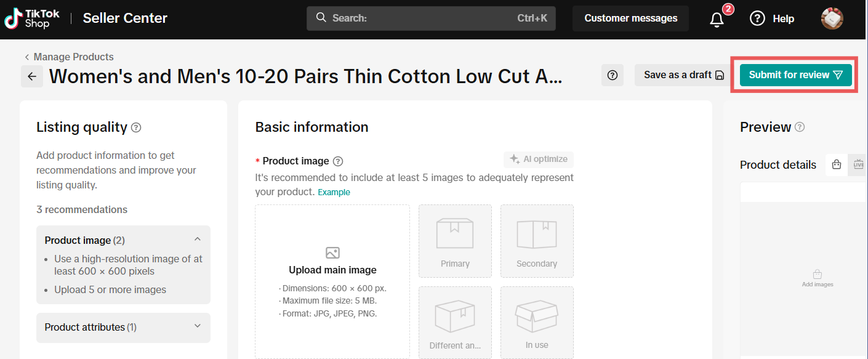
Task: Click the back arrow button beside title
Action: click(32, 76)
